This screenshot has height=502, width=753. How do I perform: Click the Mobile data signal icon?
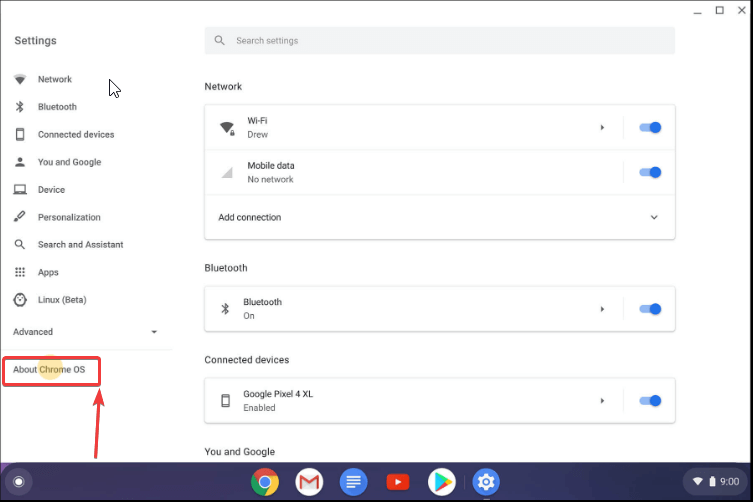227,172
